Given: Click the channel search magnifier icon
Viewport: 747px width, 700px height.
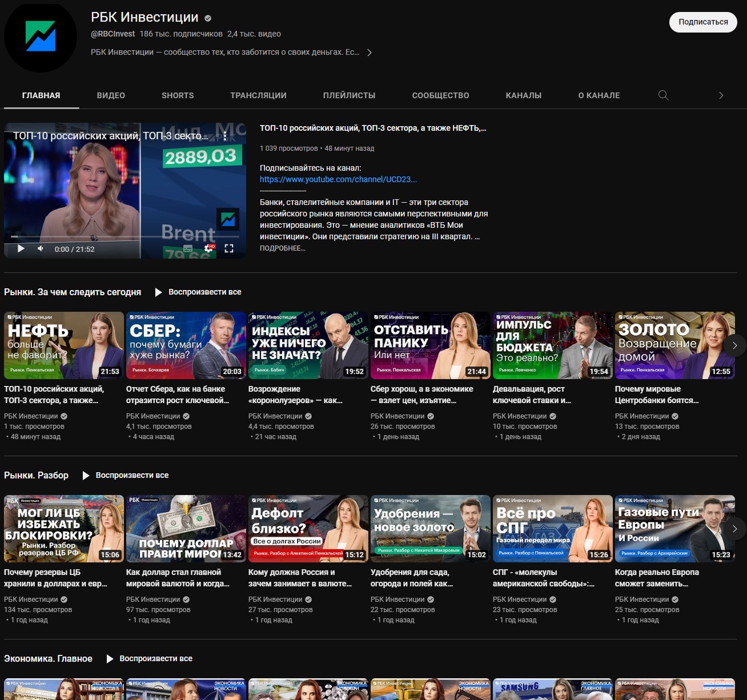Looking at the screenshot, I should coord(663,95).
